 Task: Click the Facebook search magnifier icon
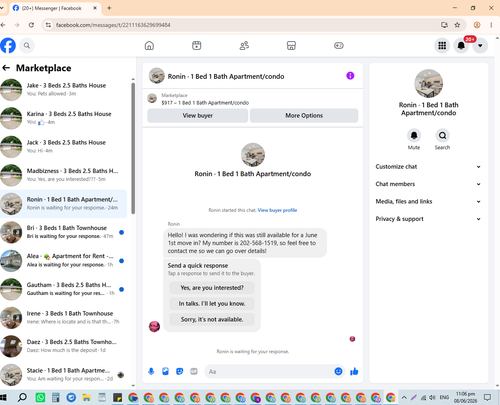point(27,45)
